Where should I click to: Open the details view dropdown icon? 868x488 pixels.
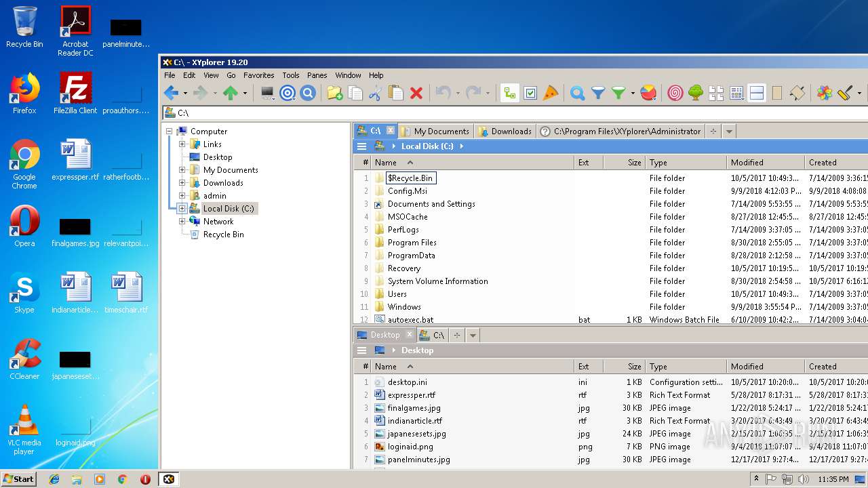coord(736,94)
